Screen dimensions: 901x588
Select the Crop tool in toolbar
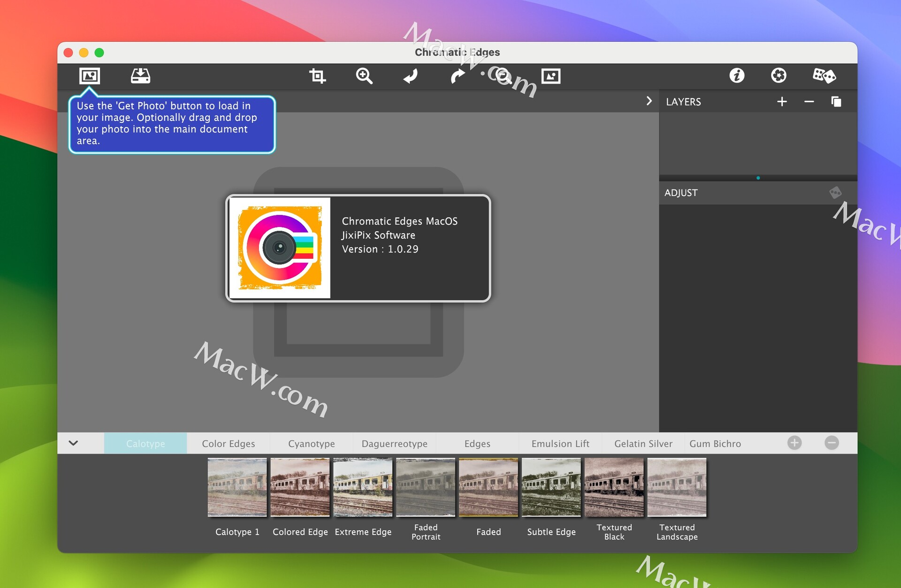coord(317,74)
